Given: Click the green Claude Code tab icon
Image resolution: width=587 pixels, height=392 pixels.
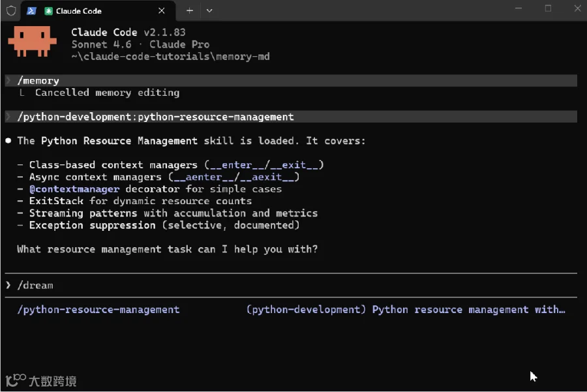Looking at the screenshot, I should click(48, 11).
